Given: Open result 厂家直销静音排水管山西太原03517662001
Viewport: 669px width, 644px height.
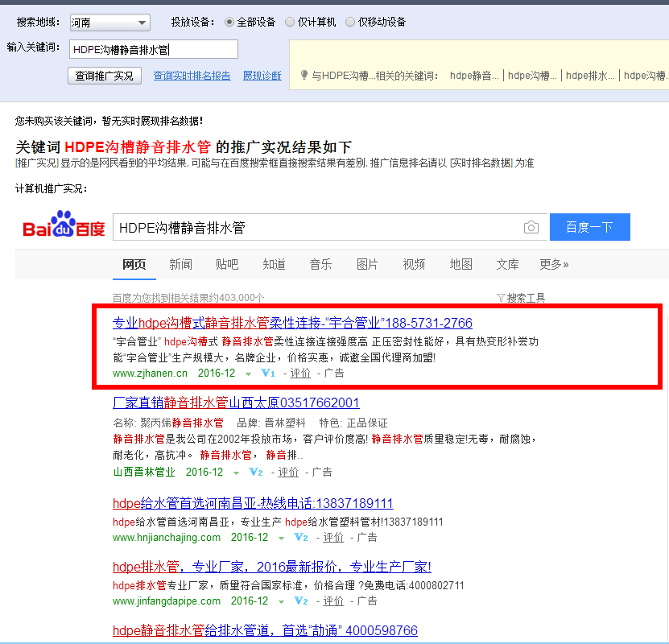Looking at the screenshot, I should click(x=236, y=402).
